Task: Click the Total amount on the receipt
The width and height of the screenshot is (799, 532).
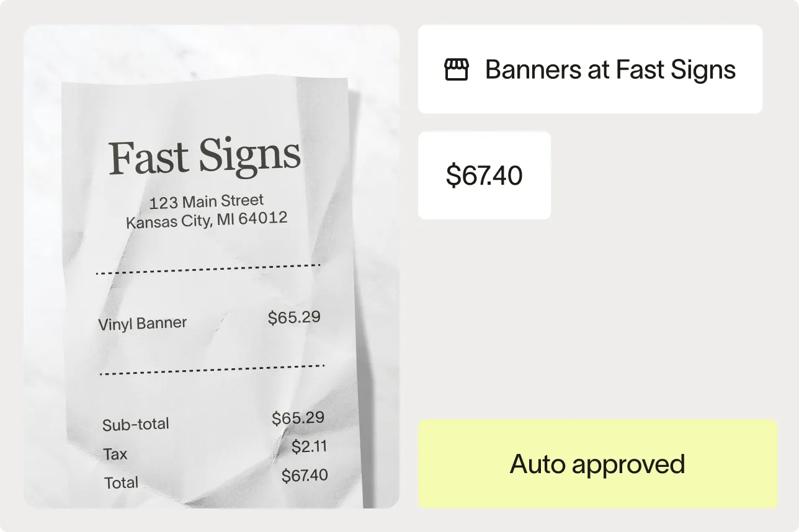Action: pos(122,482)
